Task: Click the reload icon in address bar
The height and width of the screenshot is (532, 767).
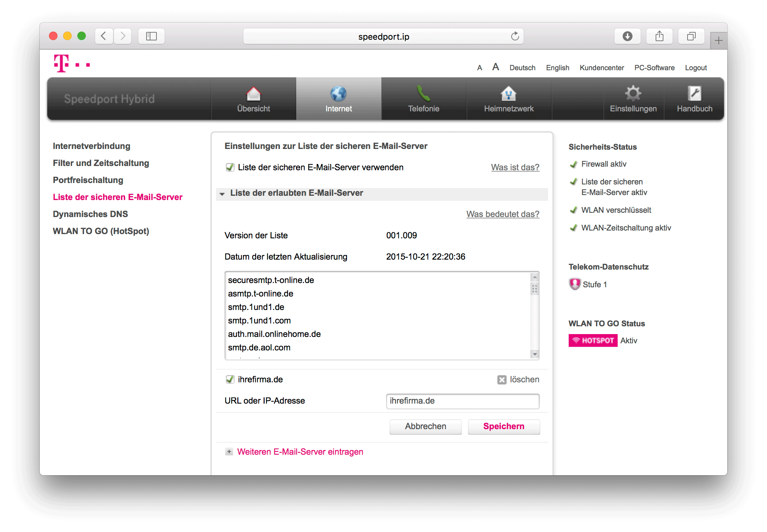Action: coord(515,36)
